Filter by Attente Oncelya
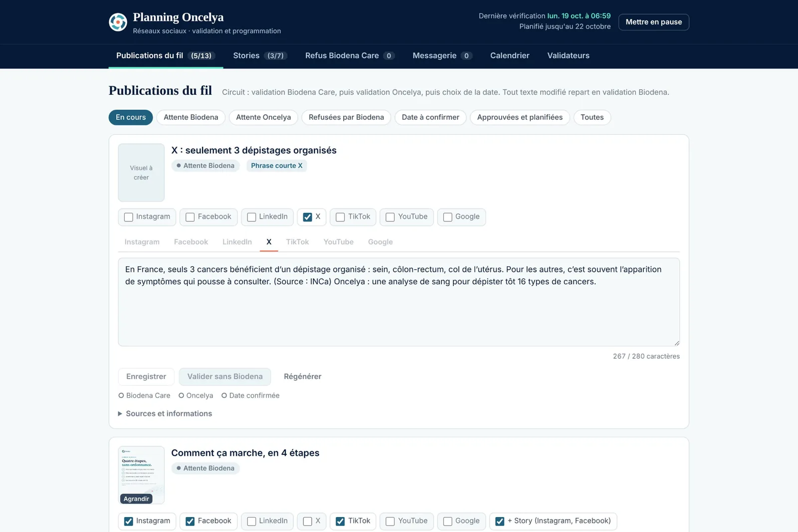This screenshot has height=532, width=798. point(263,117)
